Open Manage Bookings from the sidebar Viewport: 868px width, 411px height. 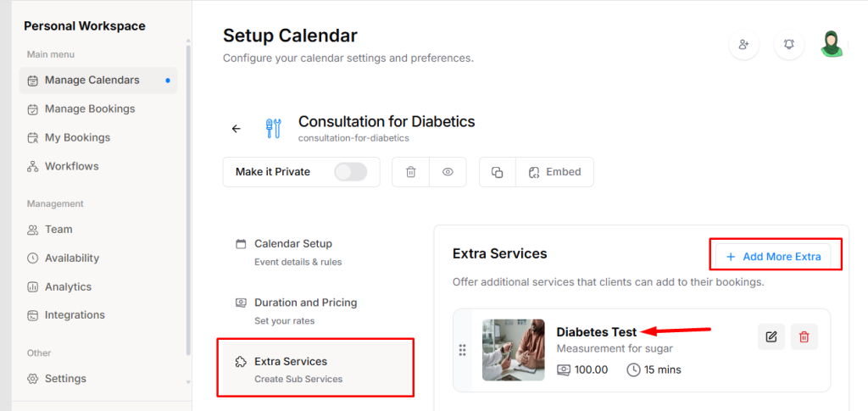coord(89,108)
